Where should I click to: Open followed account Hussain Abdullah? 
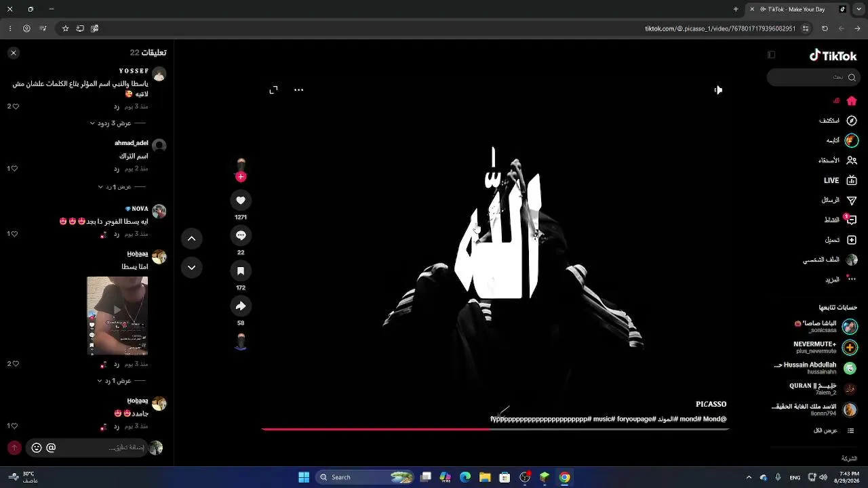[816, 368]
